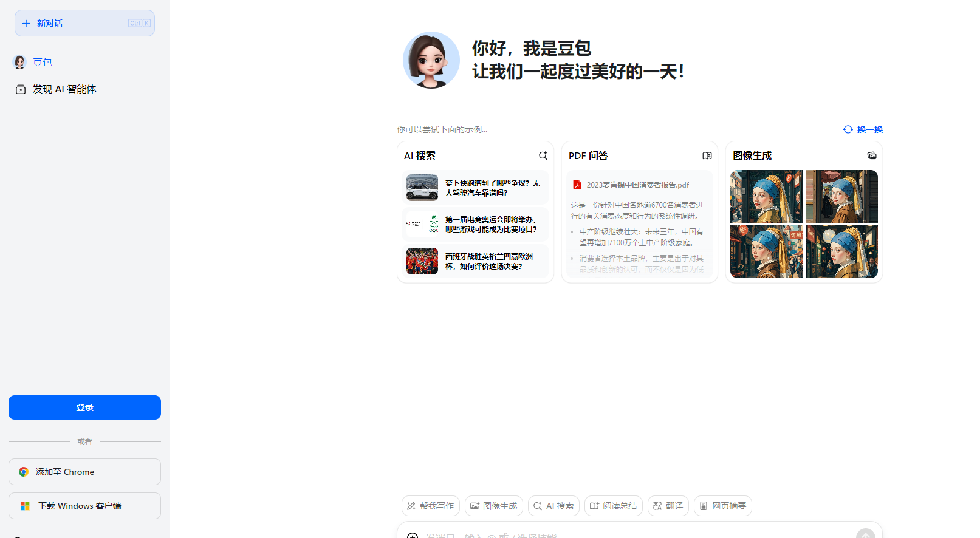This screenshot has width=980, height=538.
Task: Open the 图像生成 card title
Action: 752,155
